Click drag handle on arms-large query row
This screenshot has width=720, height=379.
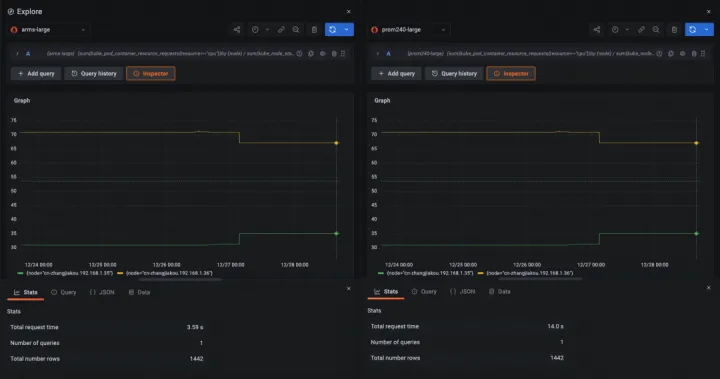pos(343,54)
